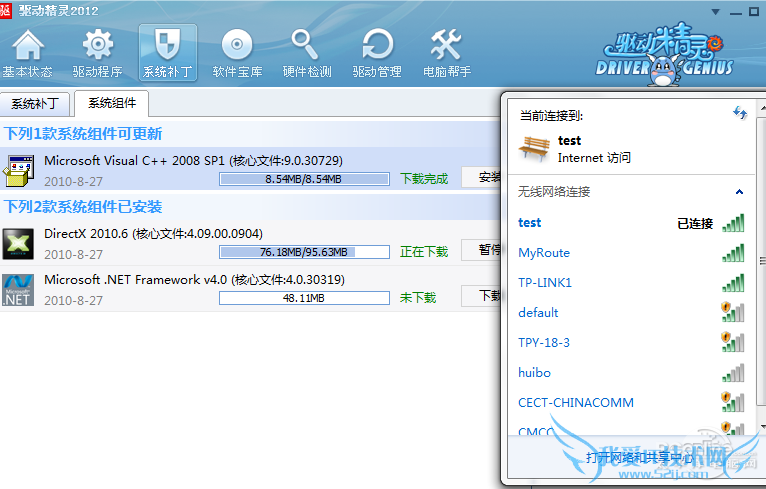Select the test wireless network entry
This screenshot has height=489, width=766.
pos(631,223)
